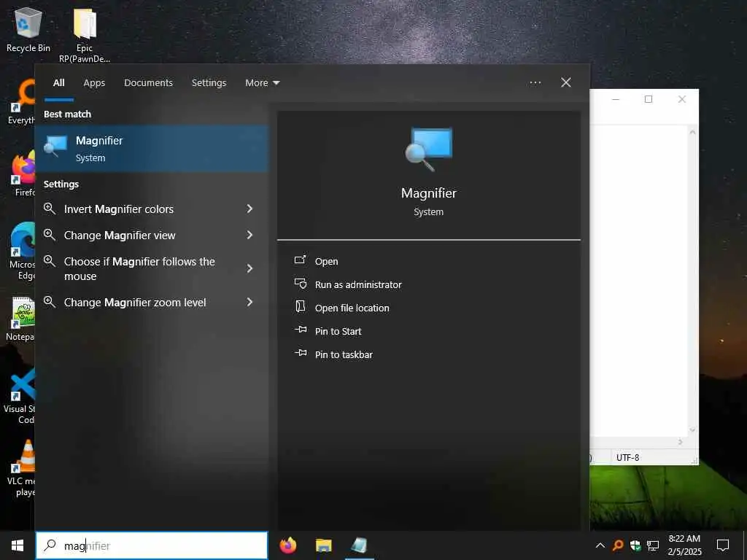Click the large Magnifier icon in preview pane
This screenshot has width=747, height=560.
click(x=429, y=149)
